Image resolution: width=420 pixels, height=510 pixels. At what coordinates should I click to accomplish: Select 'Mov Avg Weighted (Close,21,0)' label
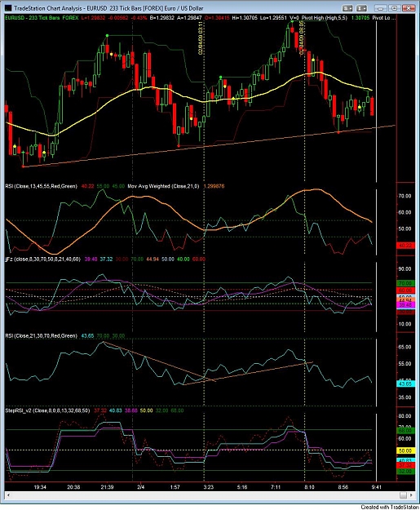click(x=163, y=186)
